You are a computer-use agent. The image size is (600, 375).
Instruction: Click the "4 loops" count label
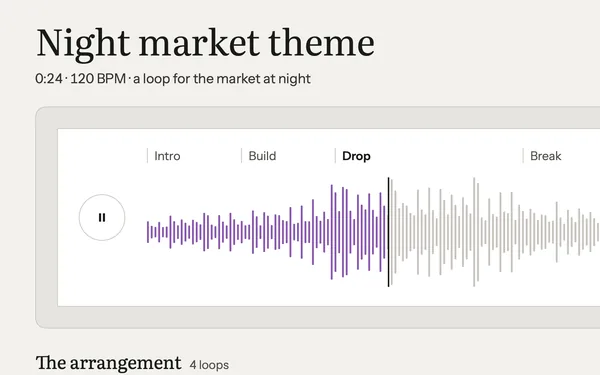click(x=209, y=365)
